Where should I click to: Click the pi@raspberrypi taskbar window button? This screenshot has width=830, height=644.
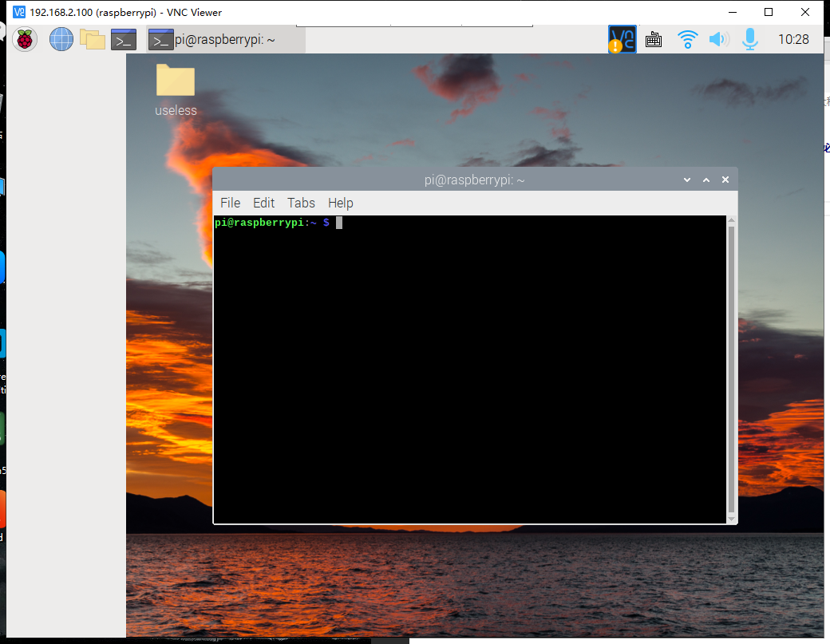(x=223, y=39)
